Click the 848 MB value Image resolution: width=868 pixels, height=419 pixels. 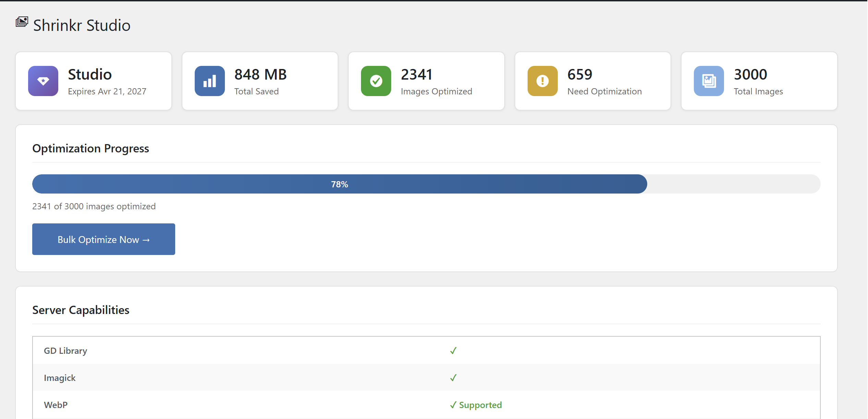(261, 74)
